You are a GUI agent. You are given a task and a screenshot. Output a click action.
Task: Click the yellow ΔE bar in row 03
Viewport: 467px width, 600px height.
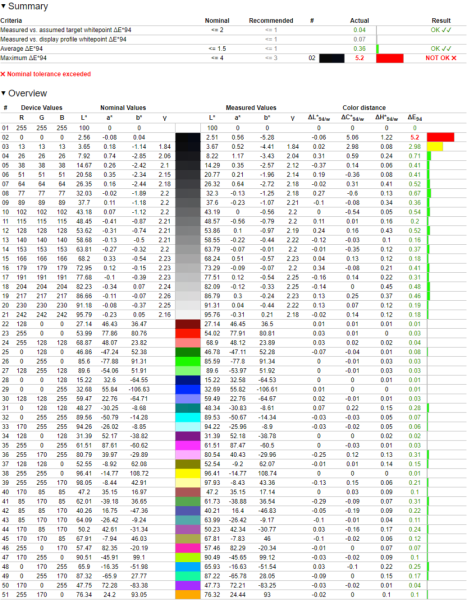[435, 147]
